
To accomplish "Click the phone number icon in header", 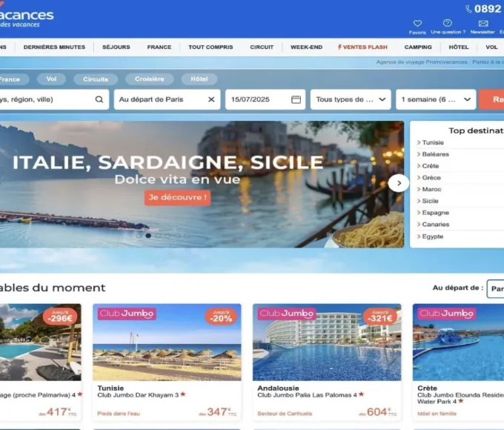I will 468,9.
